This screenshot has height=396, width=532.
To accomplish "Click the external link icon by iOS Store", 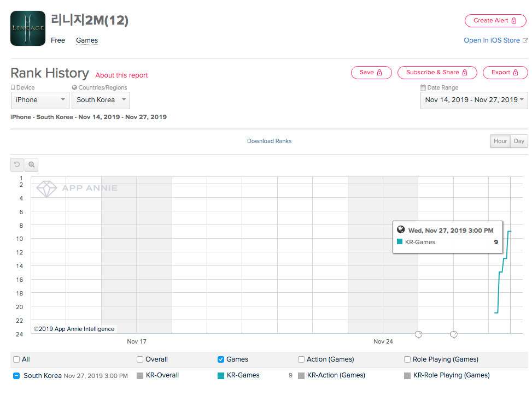I will pos(525,40).
